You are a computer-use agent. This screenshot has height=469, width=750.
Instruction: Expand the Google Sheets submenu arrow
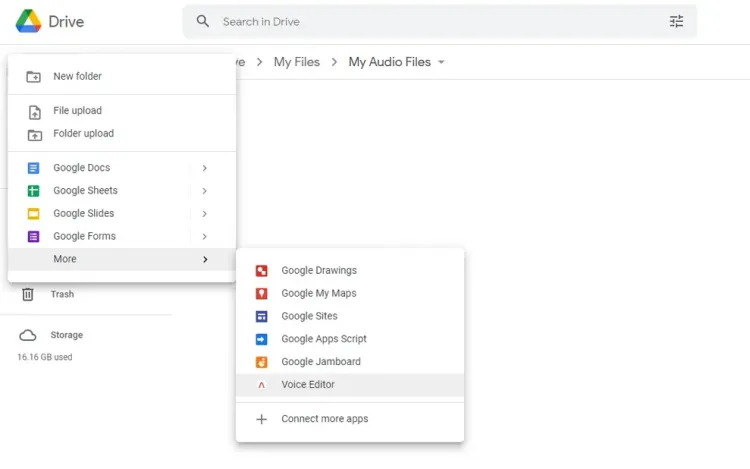tap(205, 191)
